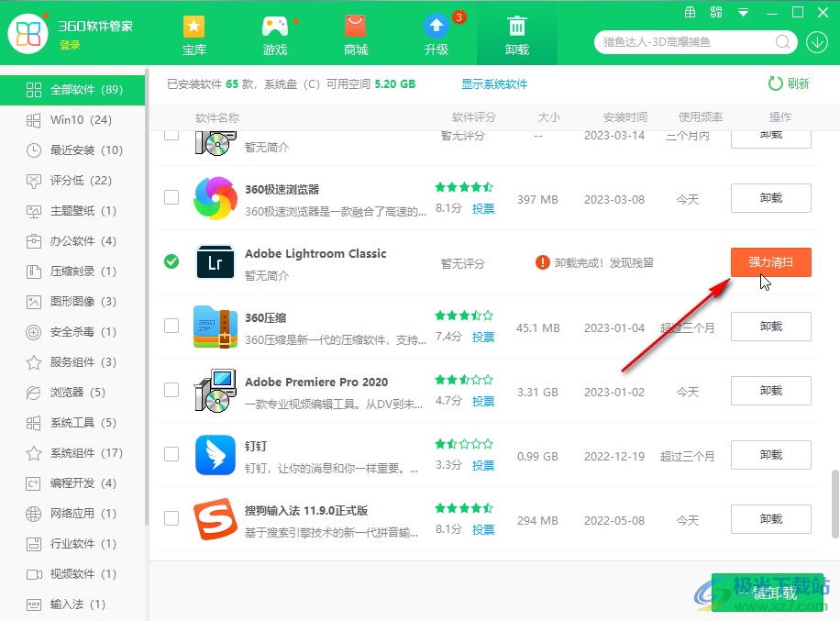Select the 压缩刻录 (1) category

[72, 272]
